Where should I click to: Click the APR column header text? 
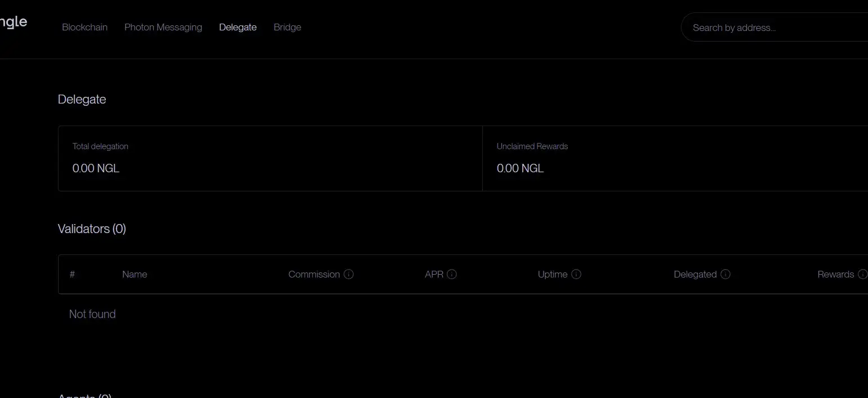[434, 274]
